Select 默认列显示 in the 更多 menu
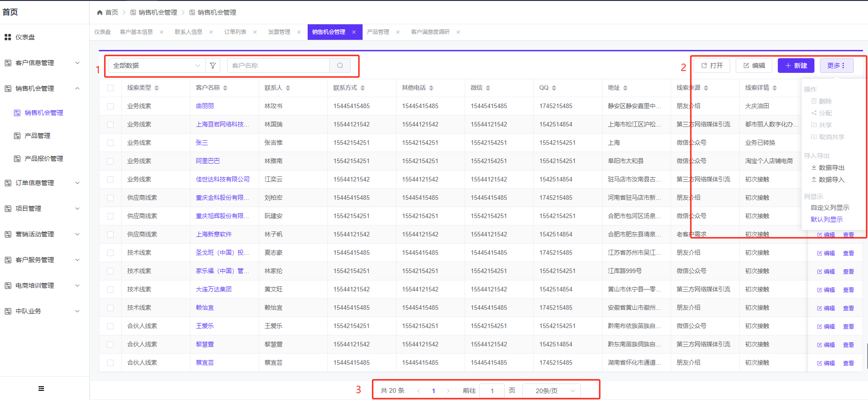The height and width of the screenshot is (400, 868). [827, 219]
